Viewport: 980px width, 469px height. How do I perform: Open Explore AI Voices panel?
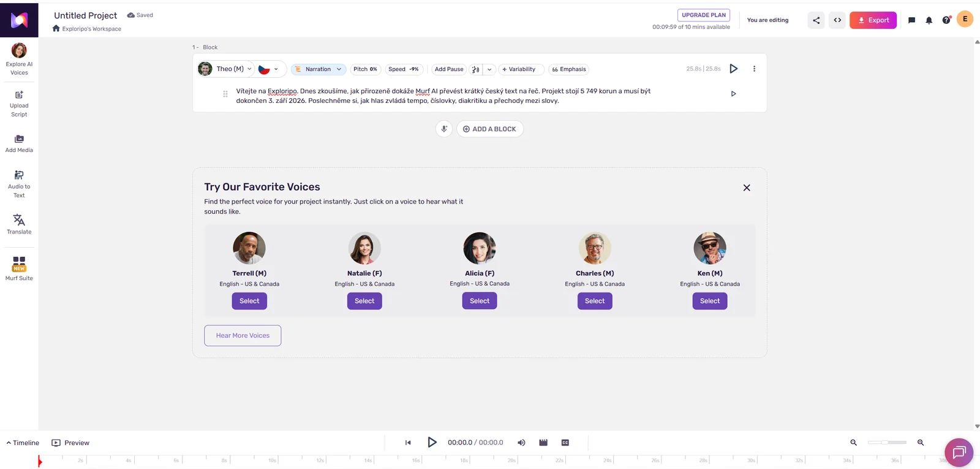click(x=19, y=59)
